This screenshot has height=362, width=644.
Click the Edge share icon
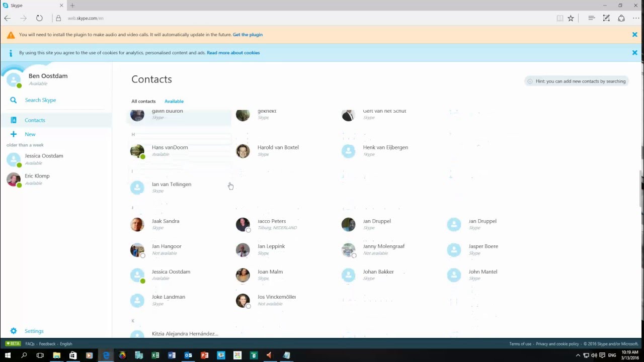[x=621, y=18]
